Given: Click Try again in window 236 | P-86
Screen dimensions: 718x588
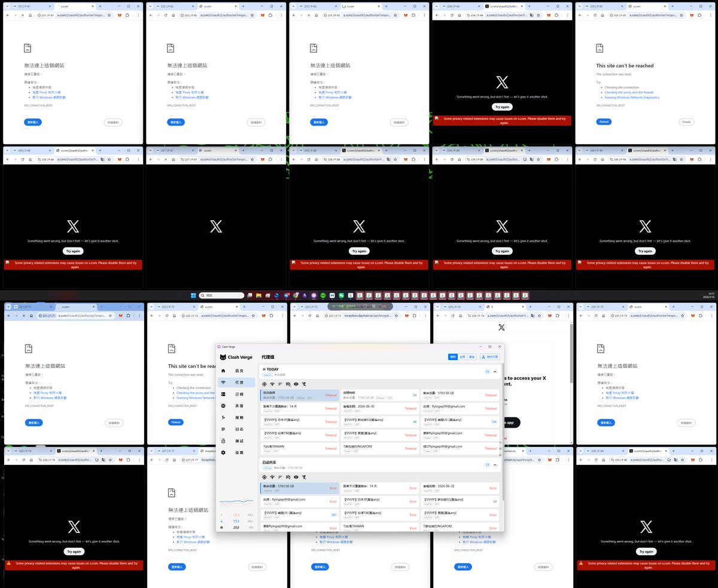Looking at the screenshot, I should point(73,251).
